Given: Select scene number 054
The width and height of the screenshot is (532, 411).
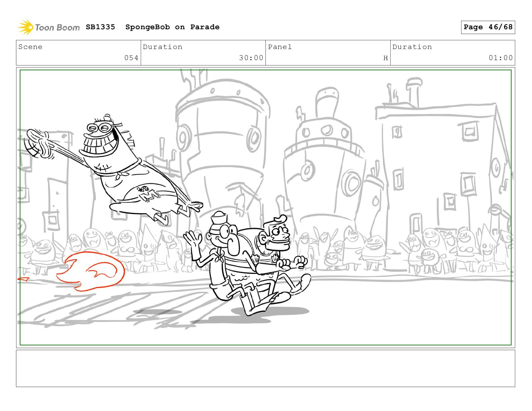Looking at the screenshot, I should pos(131,58).
